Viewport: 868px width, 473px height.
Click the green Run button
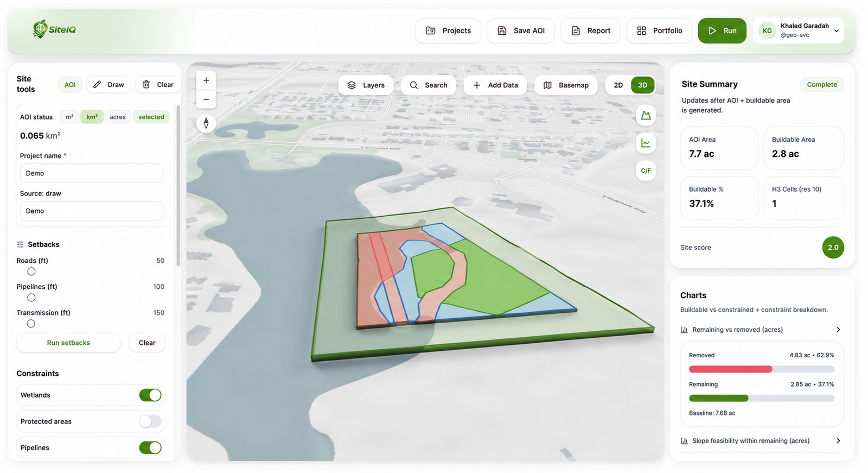tap(722, 30)
